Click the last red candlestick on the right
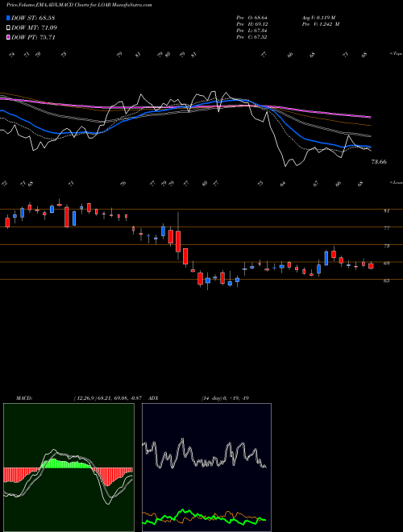Viewport: 403px width, 532px height. pos(371,265)
